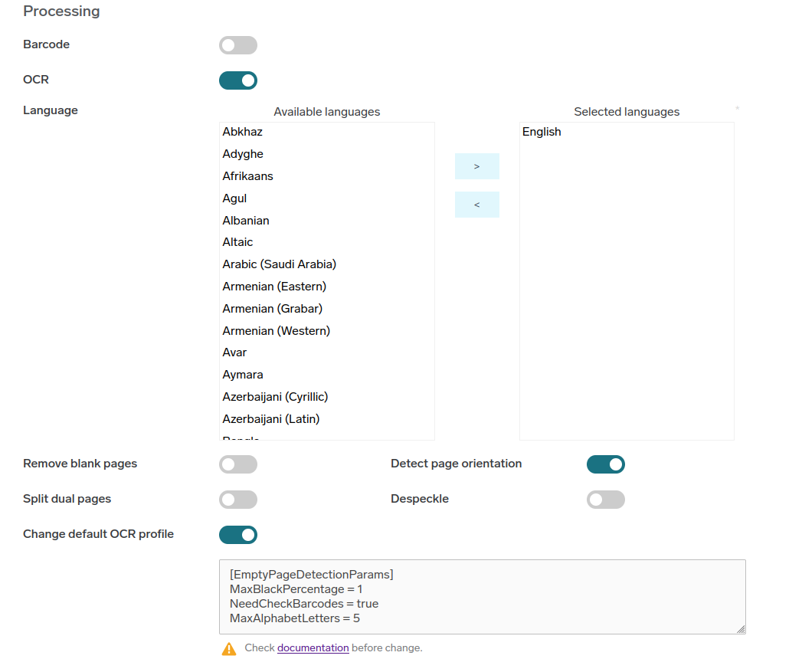Enable Remove blank pages switch
This screenshot has height=672, width=802.
click(x=238, y=464)
